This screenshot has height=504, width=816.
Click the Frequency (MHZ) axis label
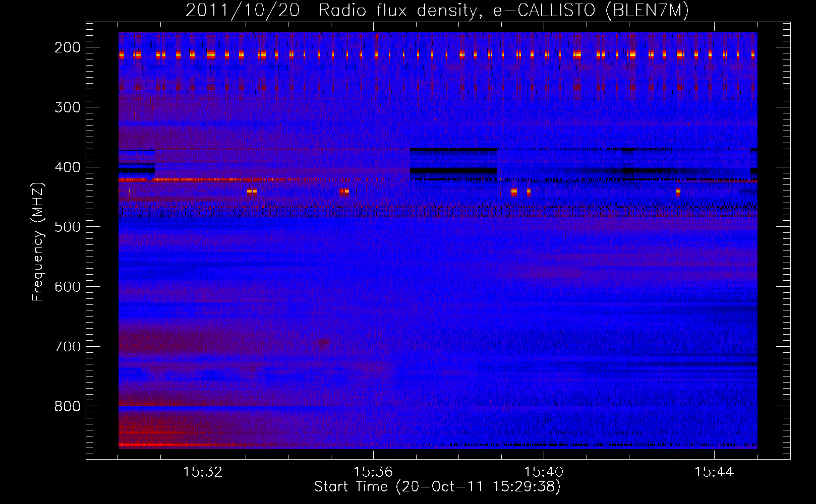tap(38, 241)
